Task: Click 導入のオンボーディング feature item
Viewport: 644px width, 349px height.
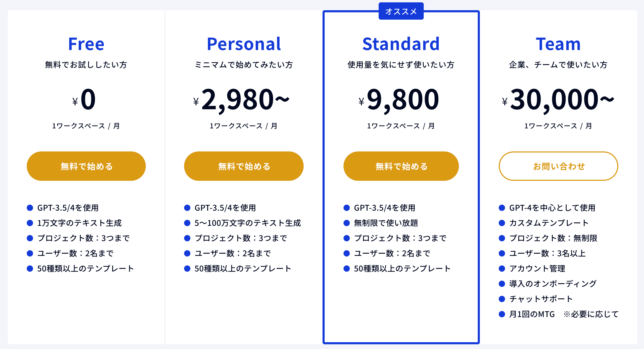Action: [x=553, y=284]
